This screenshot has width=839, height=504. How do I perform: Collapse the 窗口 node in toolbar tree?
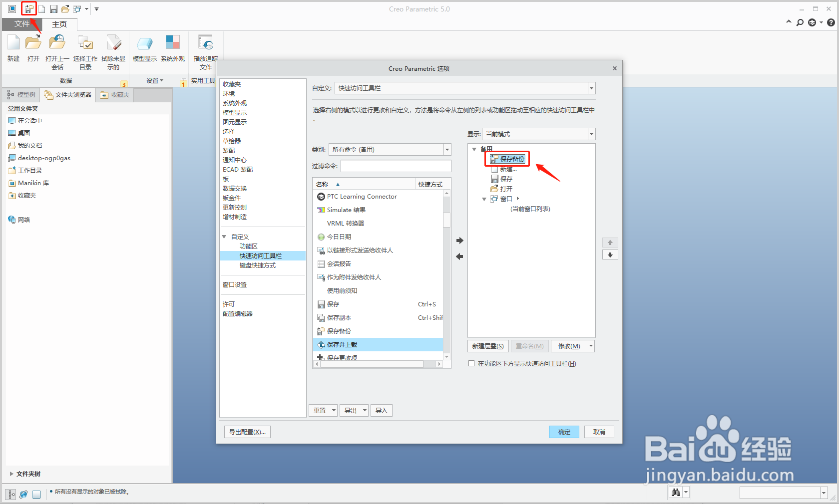(x=484, y=199)
